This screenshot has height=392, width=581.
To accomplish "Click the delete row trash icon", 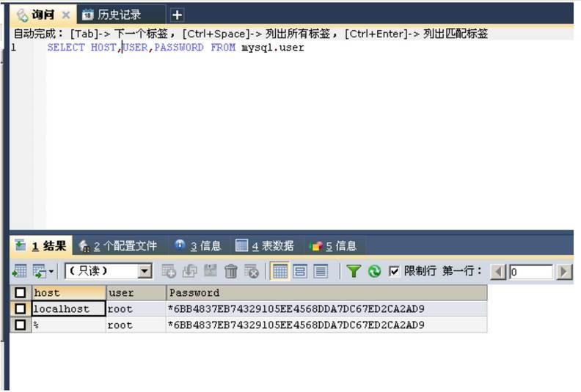I will point(231,271).
